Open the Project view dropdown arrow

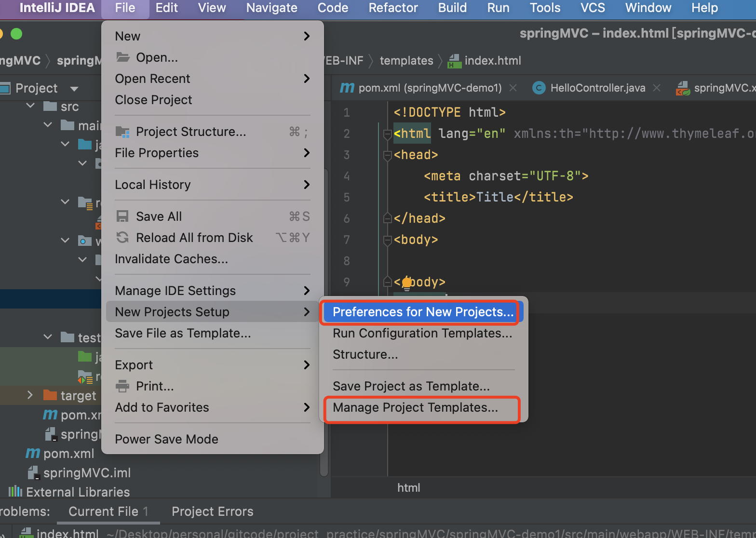tap(74, 89)
